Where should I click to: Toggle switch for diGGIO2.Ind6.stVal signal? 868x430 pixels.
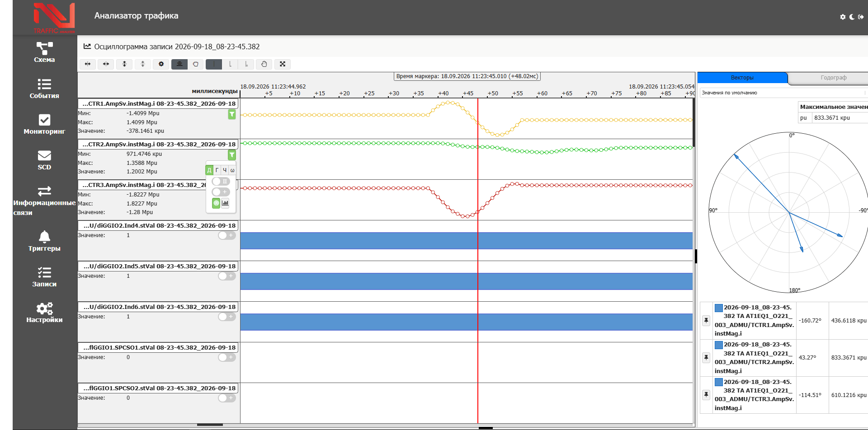227,317
